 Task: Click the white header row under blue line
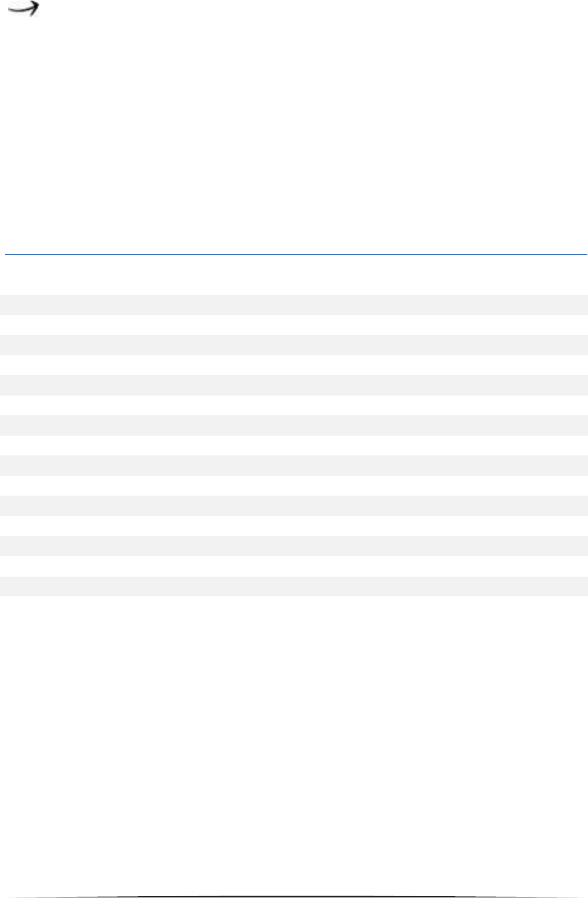294,275
